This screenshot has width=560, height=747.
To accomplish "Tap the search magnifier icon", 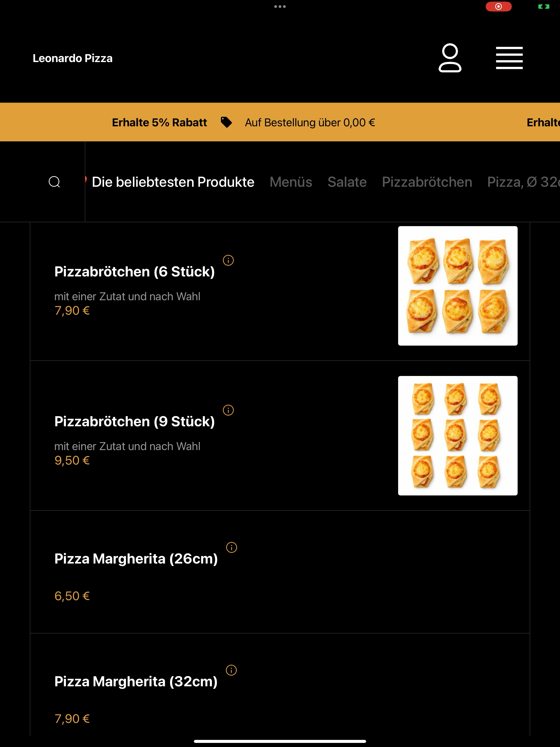I will (54, 182).
